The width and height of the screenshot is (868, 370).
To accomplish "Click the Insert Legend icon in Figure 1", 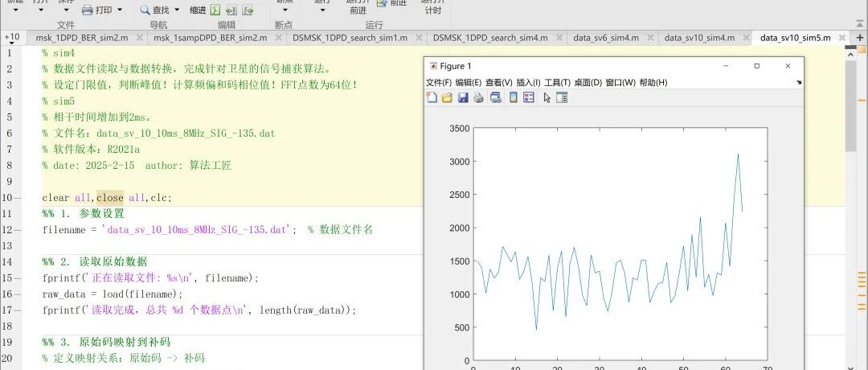I will coord(529,98).
